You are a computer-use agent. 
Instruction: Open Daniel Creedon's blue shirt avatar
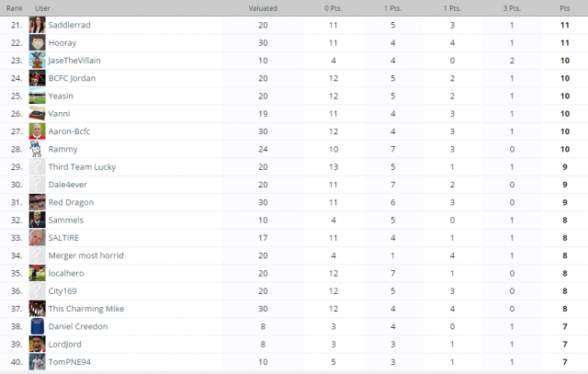point(37,326)
